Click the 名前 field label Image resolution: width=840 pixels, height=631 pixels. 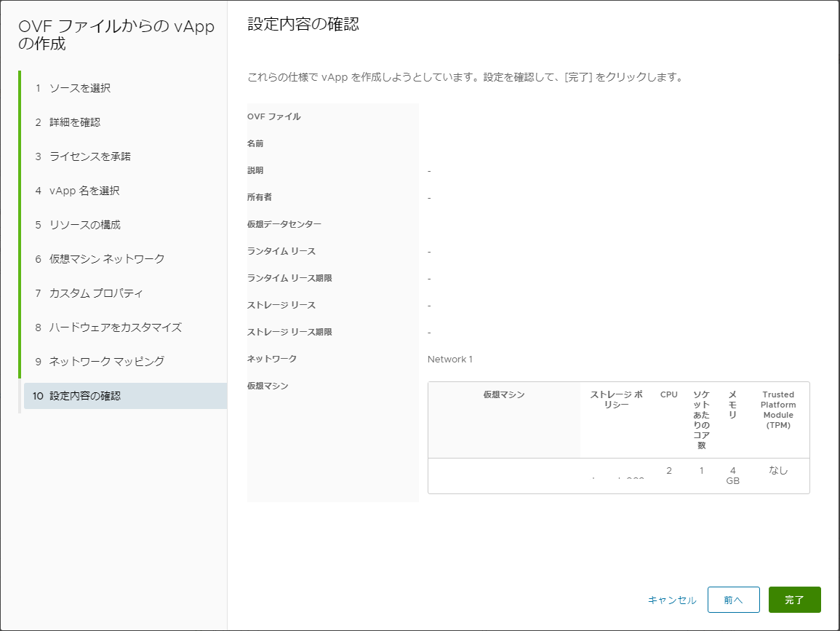pyautogui.click(x=255, y=143)
